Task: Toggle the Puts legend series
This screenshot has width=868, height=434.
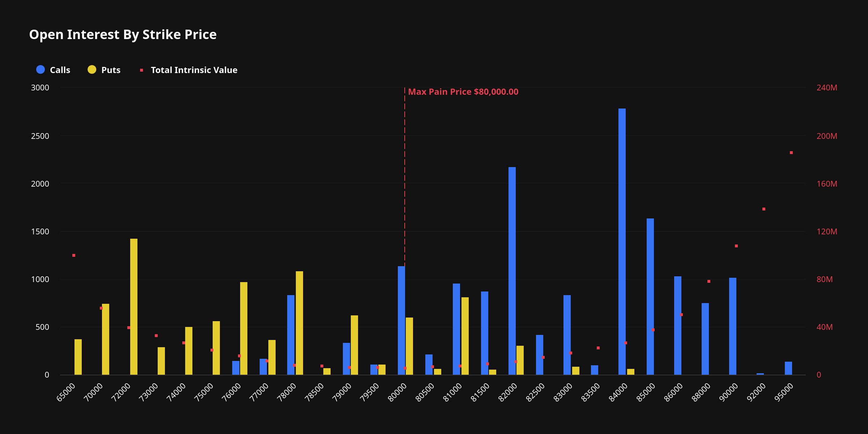Action: click(x=104, y=70)
